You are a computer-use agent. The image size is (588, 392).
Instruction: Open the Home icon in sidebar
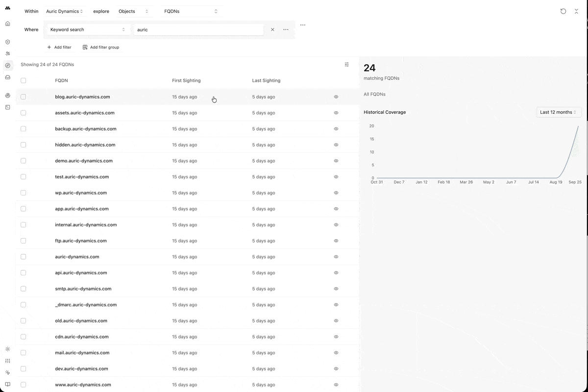[7, 24]
